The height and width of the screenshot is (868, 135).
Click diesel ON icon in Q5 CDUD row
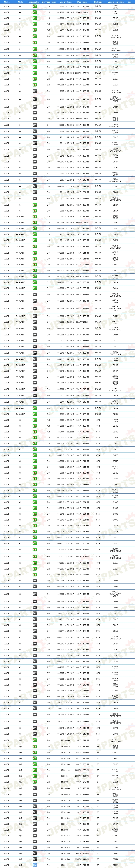pos(35,836)
